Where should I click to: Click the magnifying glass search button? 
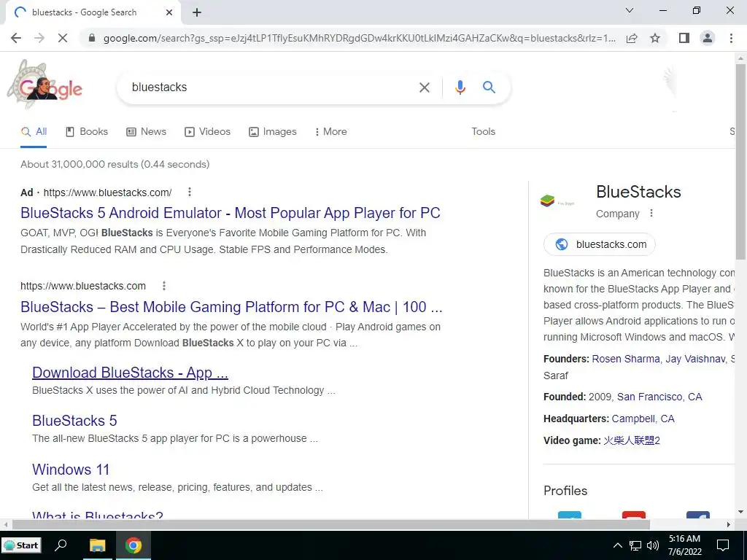pyautogui.click(x=489, y=87)
